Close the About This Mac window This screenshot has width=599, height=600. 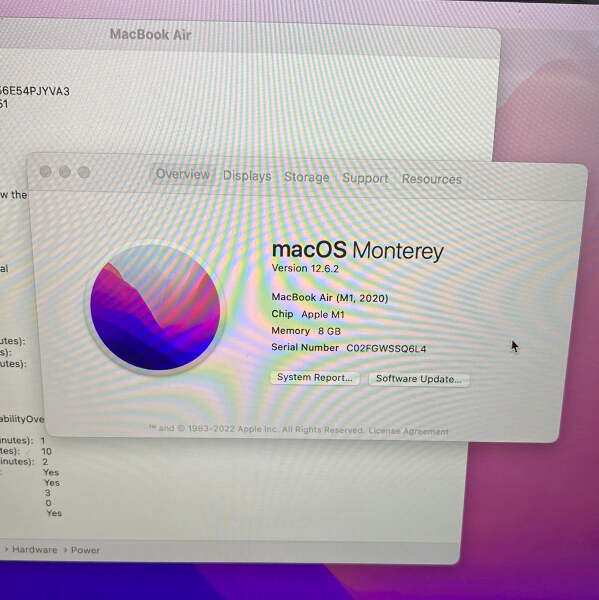point(46,171)
